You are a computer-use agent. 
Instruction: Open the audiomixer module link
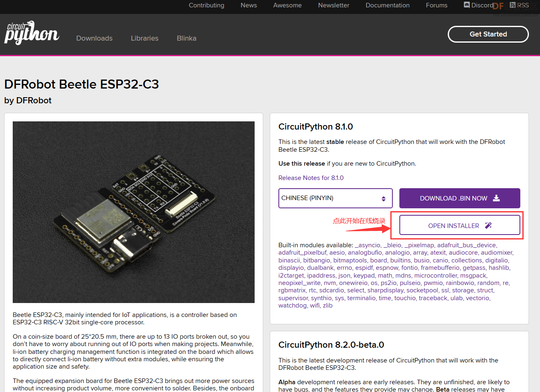(x=497, y=253)
